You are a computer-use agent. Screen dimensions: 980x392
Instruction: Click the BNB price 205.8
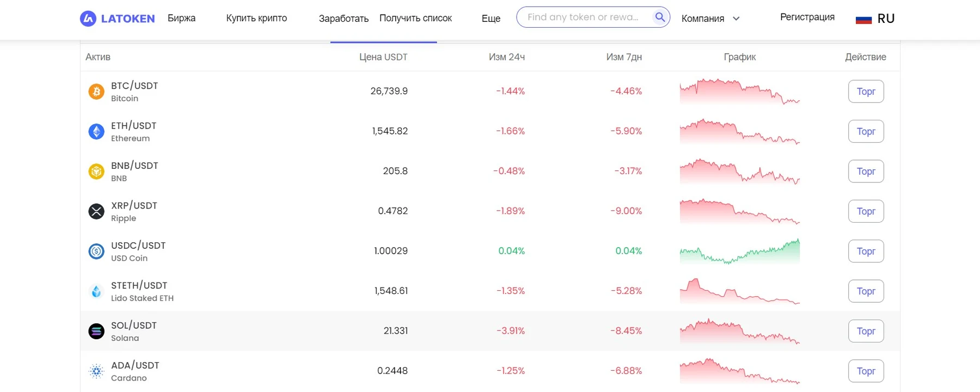[x=395, y=171]
